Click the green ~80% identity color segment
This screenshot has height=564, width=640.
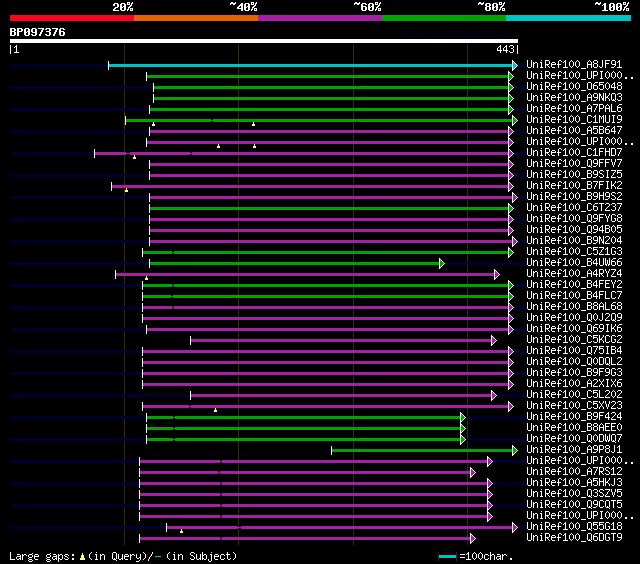[444, 18]
